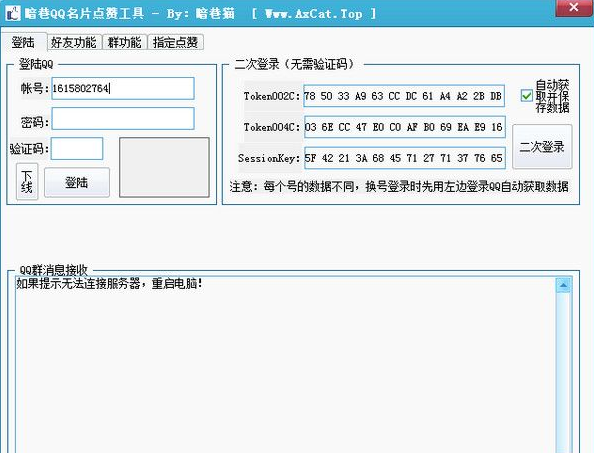Switch to the 登陆 tab
Screen dimensions: 594x453
pyautogui.click(x=23, y=42)
